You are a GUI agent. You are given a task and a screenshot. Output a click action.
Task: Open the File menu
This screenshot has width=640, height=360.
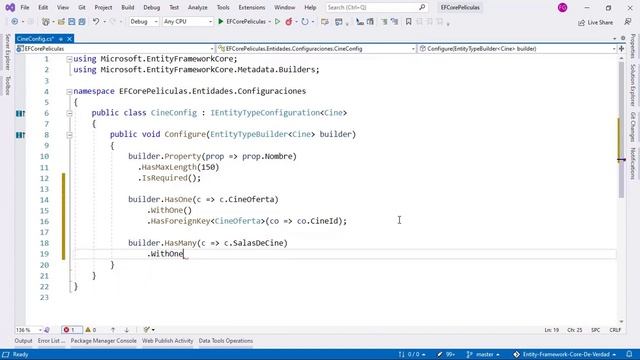tap(24, 7)
